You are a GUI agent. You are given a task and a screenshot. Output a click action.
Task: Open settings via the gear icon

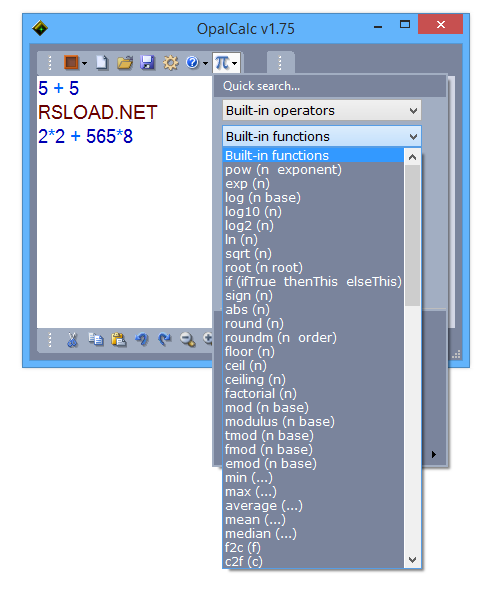(170, 62)
